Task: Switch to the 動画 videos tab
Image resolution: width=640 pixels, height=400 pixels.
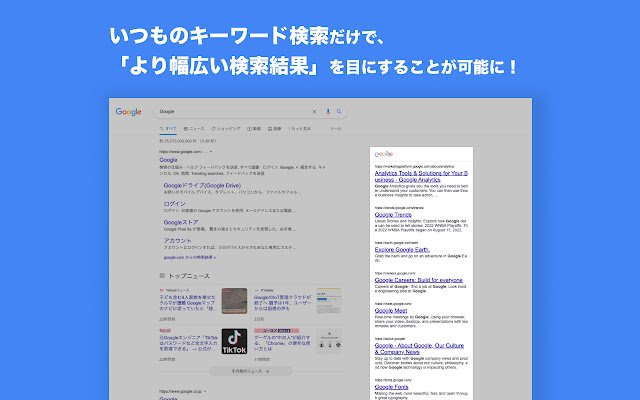Action: [x=254, y=129]
